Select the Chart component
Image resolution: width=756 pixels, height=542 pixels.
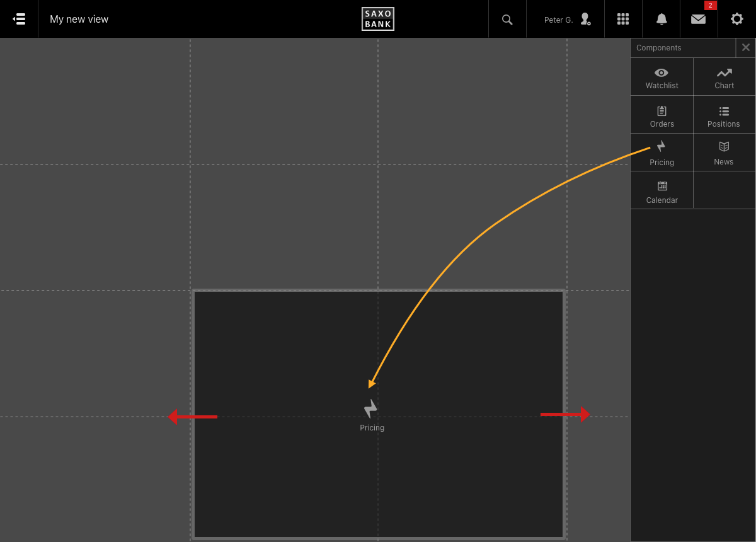(724, 78)
